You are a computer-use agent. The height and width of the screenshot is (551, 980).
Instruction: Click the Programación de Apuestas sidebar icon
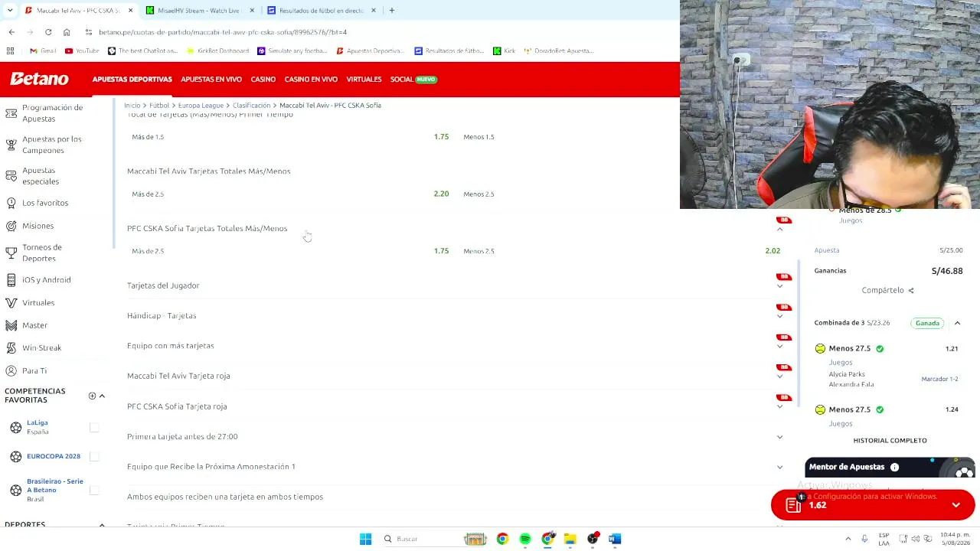[11, 113]
